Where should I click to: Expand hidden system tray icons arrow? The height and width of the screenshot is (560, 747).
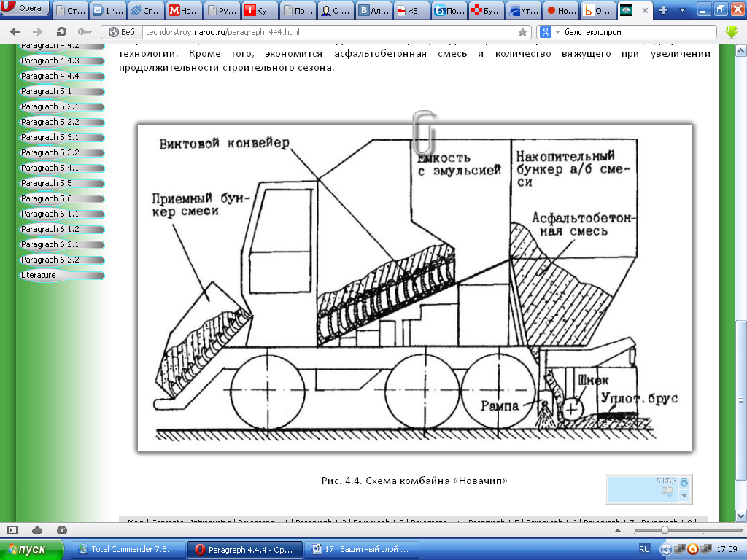[x=667, y=550]
